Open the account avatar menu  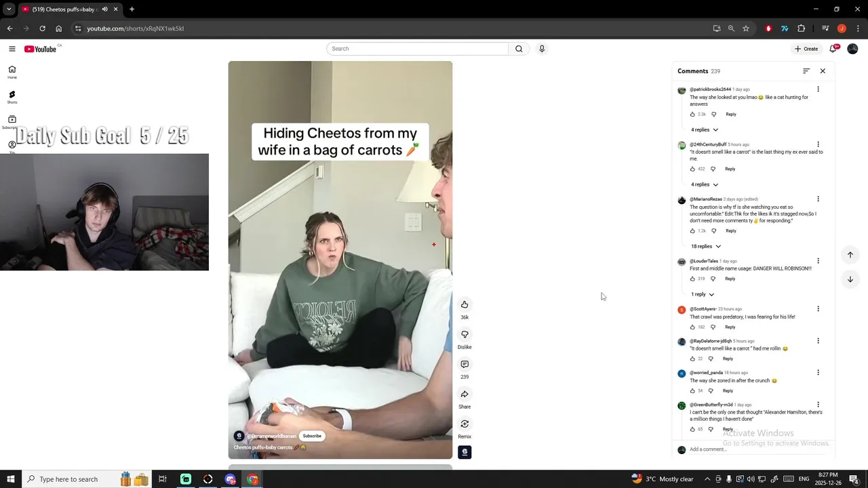coord(852,49)
